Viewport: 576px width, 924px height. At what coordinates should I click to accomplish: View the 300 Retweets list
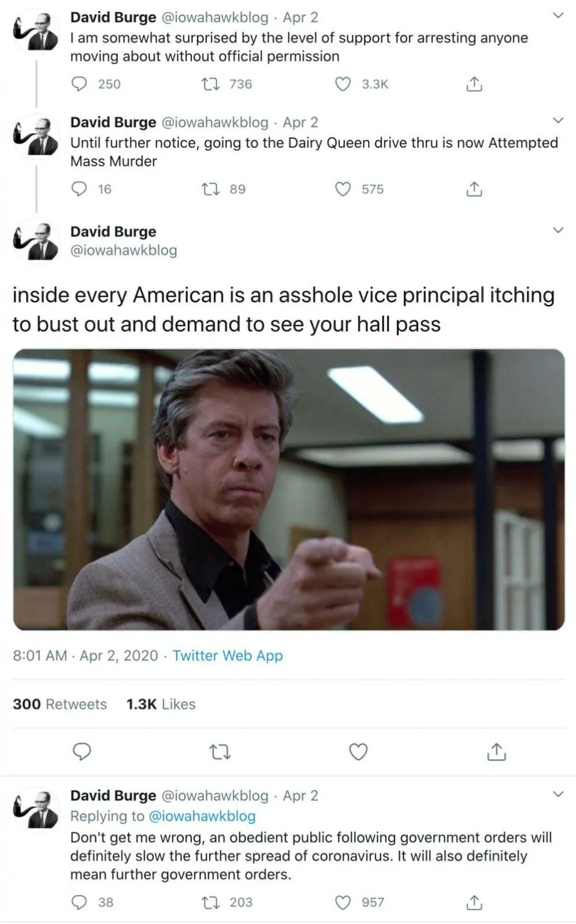[x=60, y=704]
